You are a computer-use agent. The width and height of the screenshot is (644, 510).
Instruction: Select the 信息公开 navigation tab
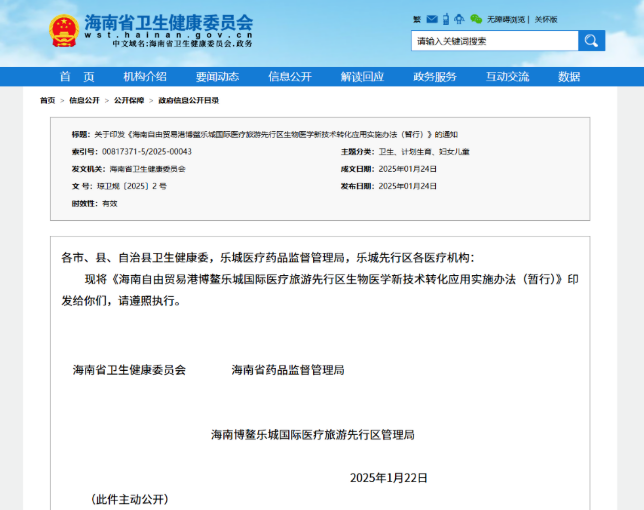click(290, 77)
